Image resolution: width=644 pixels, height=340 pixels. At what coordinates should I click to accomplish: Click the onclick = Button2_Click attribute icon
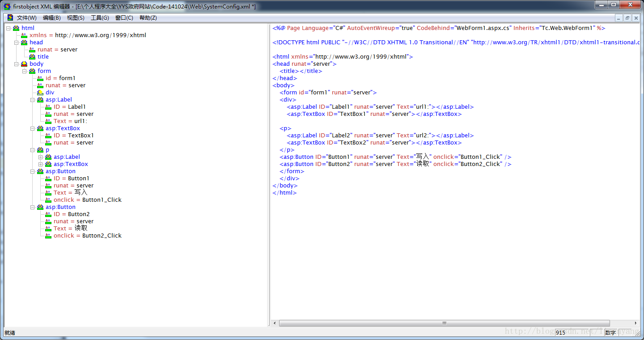coord(48,236)
